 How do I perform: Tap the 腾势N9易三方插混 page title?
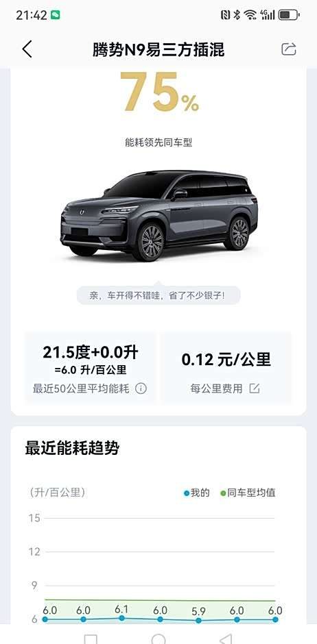click(x=158, y=50)
